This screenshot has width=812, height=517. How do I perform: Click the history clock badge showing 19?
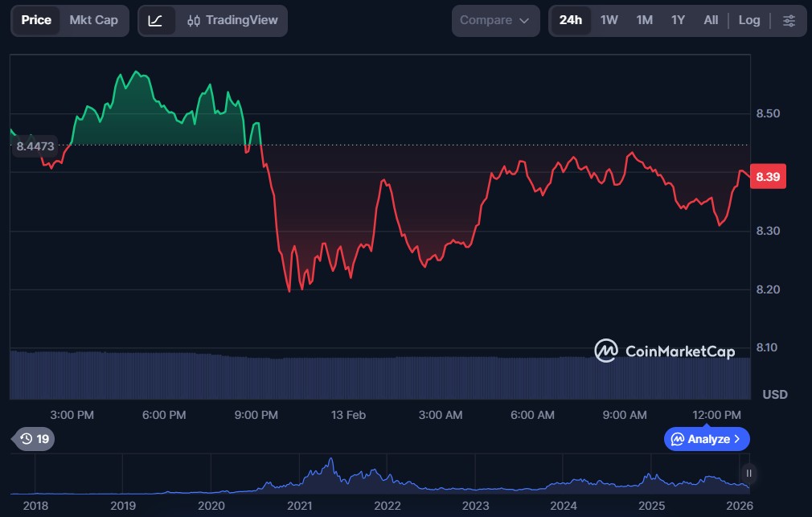pos(35,439)
